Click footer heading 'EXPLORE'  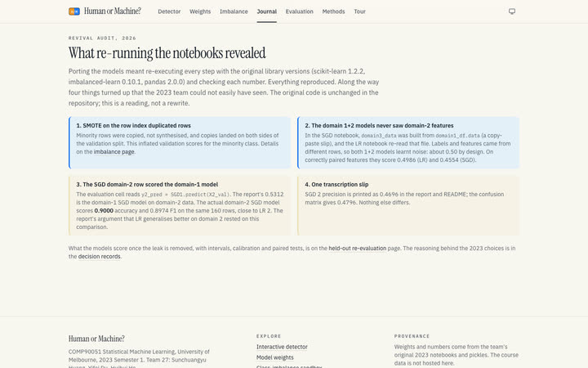269,336
